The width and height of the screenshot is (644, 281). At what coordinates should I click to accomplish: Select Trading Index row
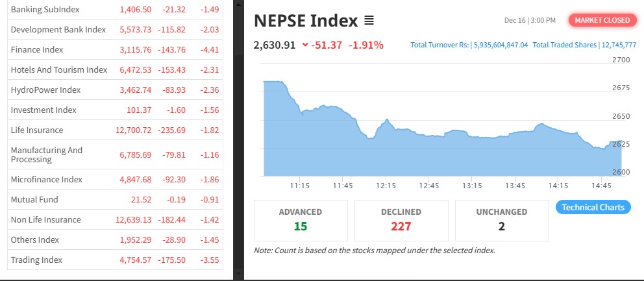click(x=36, y=260)
